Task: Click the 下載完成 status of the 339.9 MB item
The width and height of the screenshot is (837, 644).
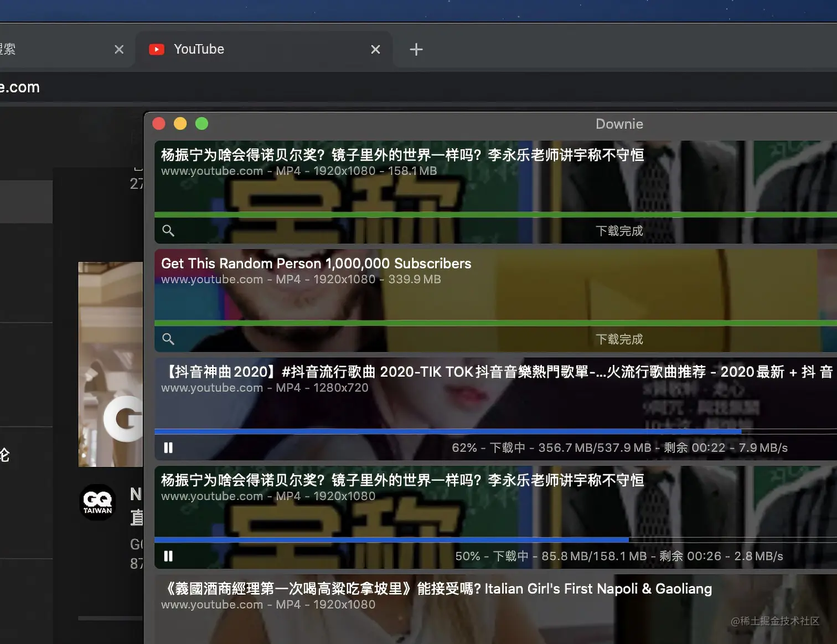Action: tap(619, 339)
